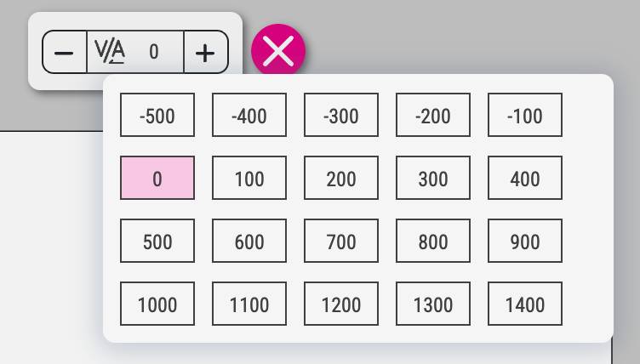Close the panel with the pink X button
640x364 pixels.
pyautogui.click(x=278, y=52)
